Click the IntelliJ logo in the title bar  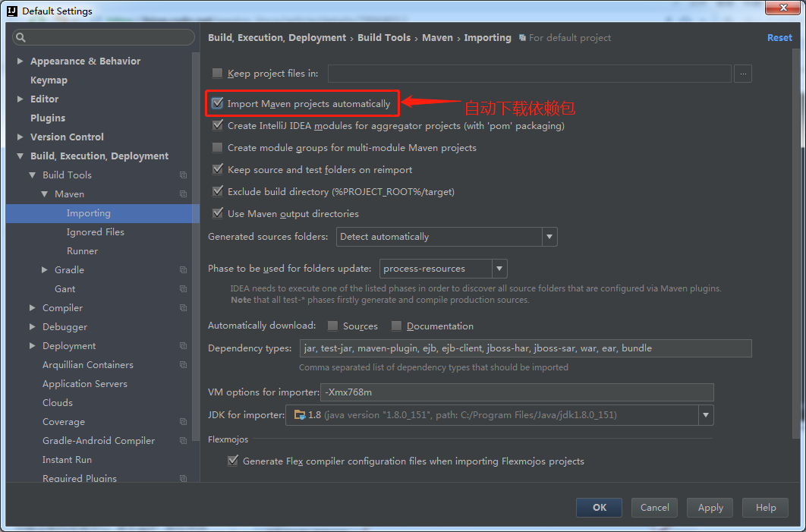(x=12, y=11)
